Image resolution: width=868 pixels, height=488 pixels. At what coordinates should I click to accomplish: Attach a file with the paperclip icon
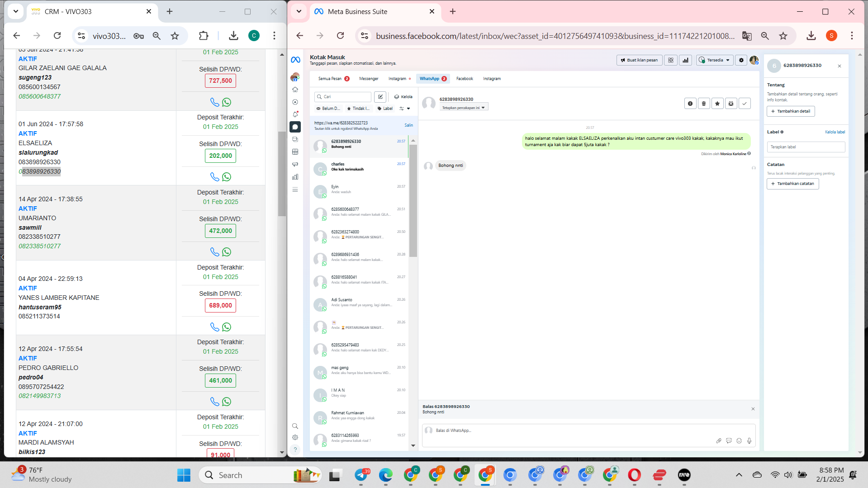[718, 441]
